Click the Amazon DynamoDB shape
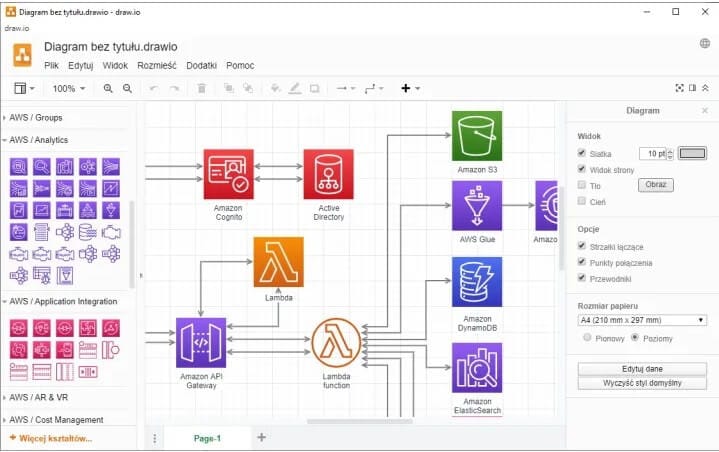The height and width of the screenshot is (452, 719). (477, 281)
